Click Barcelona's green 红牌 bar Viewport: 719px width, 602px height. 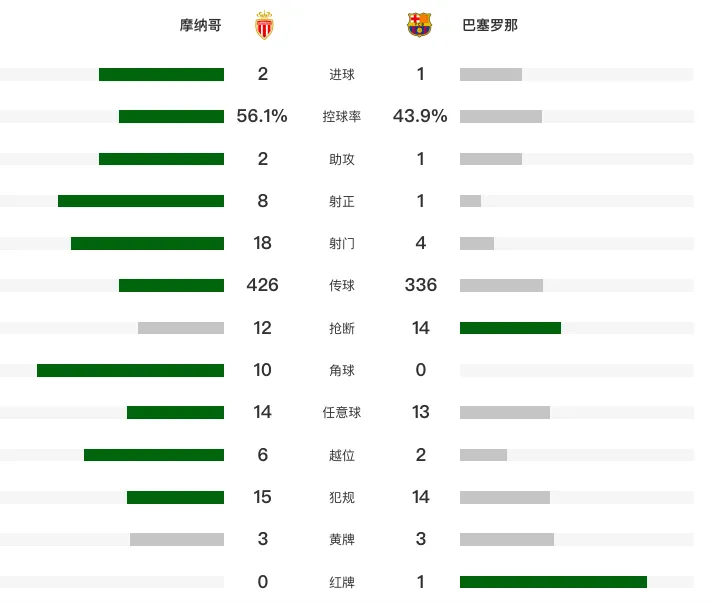[x=553, y=582]
